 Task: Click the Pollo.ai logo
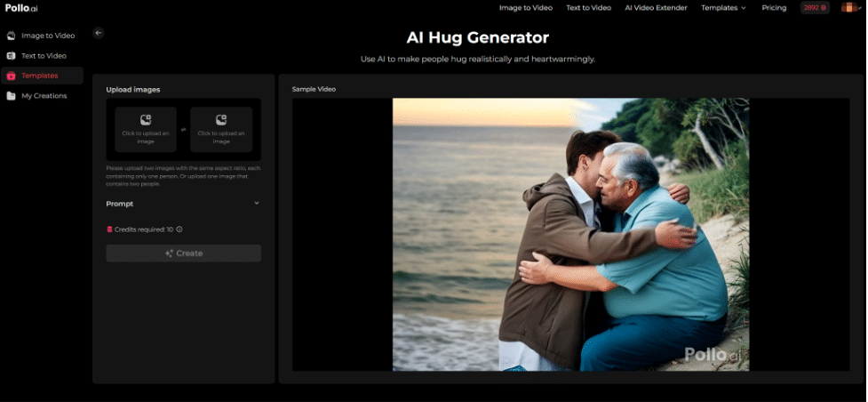(21, 8)
